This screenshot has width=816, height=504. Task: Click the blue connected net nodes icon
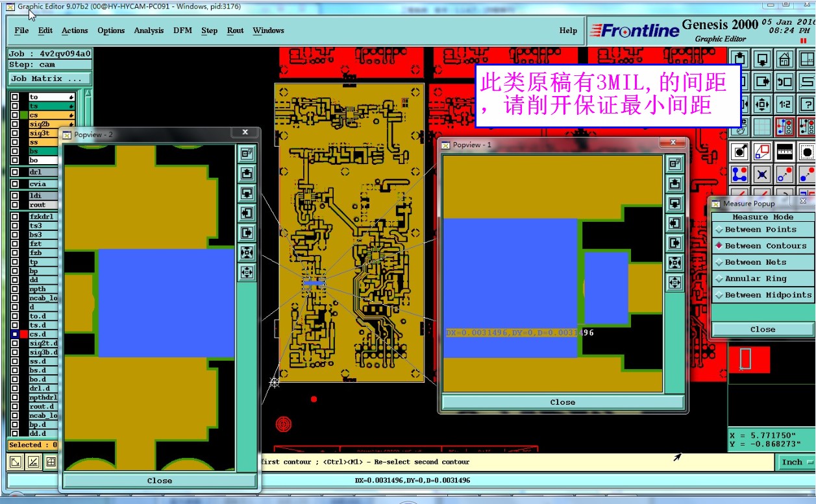[x=740, y=174]
